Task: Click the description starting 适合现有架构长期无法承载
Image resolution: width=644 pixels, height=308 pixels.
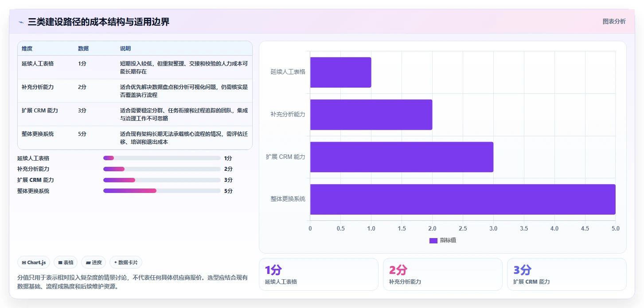Action: (184, 138)
